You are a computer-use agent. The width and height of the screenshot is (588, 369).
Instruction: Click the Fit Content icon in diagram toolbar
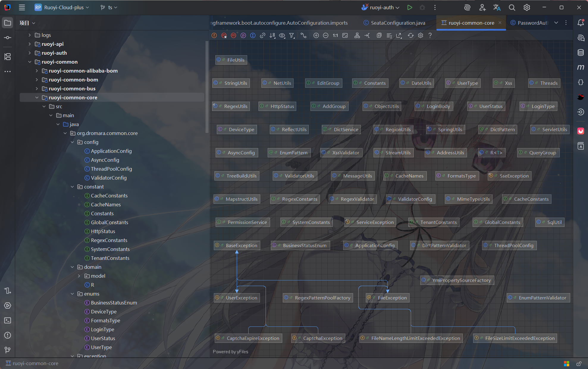(345, 35)
